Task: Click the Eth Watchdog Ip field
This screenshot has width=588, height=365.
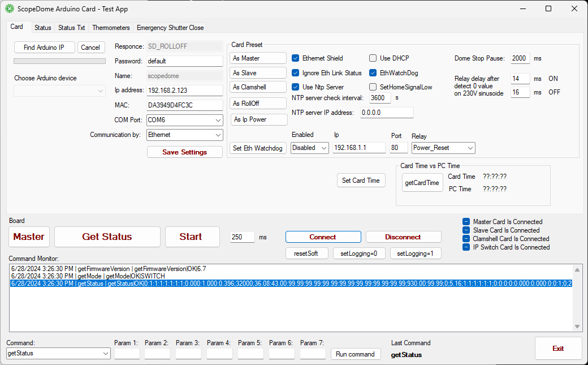Action: (359, 148)
